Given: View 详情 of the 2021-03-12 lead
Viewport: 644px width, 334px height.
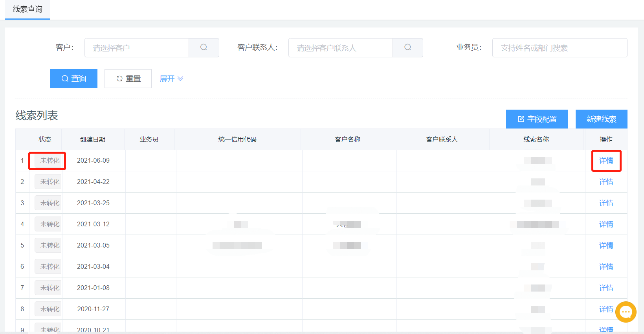Looking at the screenshot, I should coord(606,224).
